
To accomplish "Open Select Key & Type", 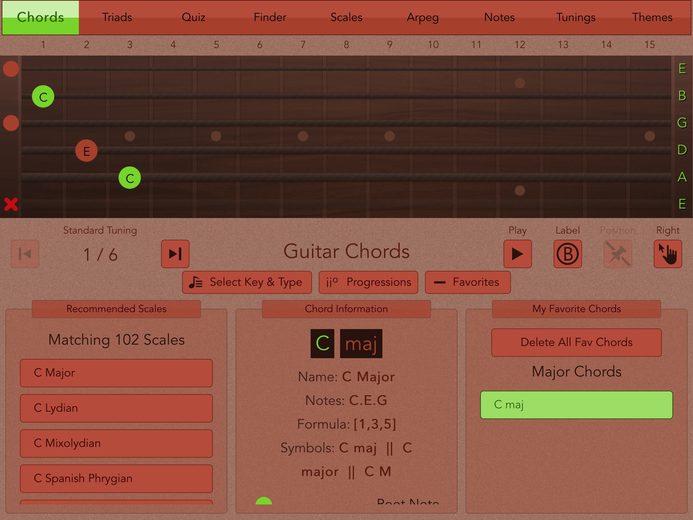I will click(247, 282).
